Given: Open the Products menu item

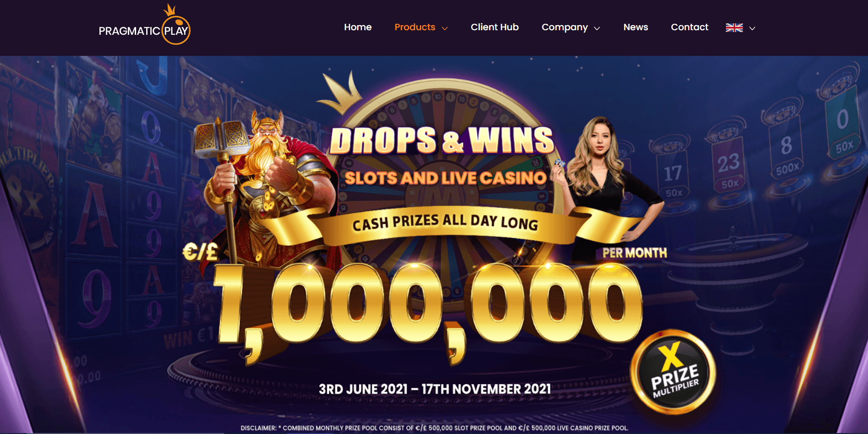Looking at the screenshot, I should pos(415,27).
